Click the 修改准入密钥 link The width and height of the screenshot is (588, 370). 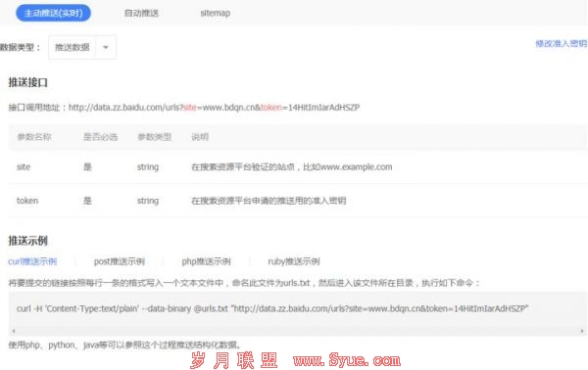[x=562, y=43]
